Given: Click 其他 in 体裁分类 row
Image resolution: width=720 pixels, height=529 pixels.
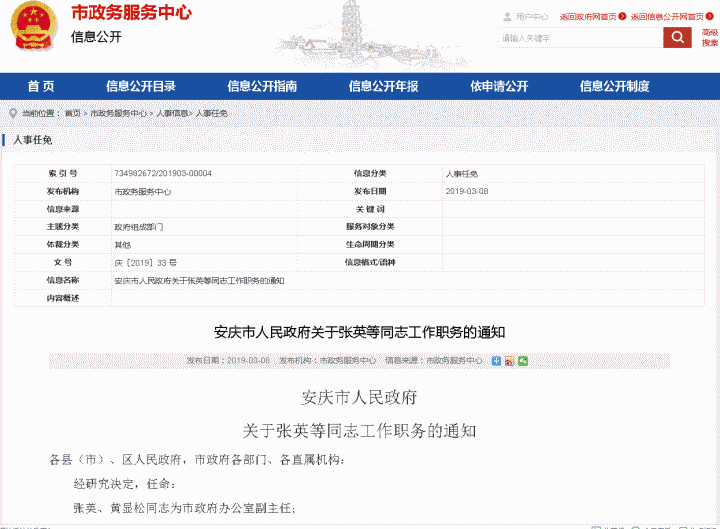Looking at the screenshot, I should pyautogui.click(x=123, y=245).
